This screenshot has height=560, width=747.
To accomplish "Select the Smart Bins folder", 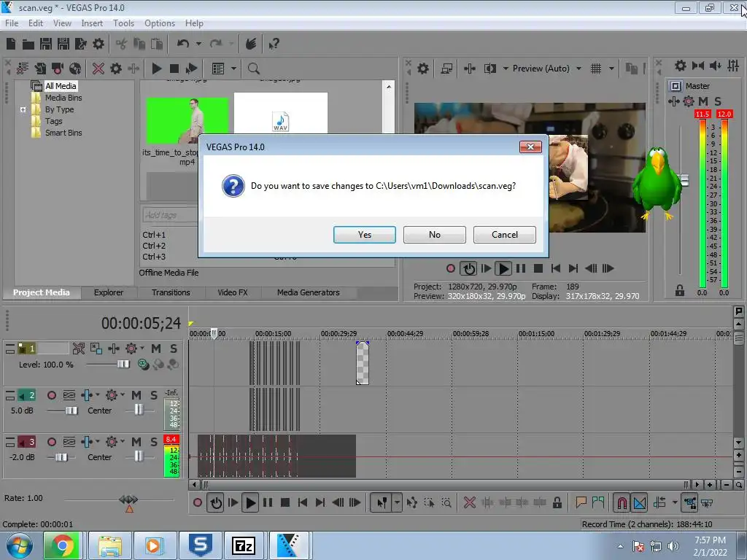I will pos(63,133).
